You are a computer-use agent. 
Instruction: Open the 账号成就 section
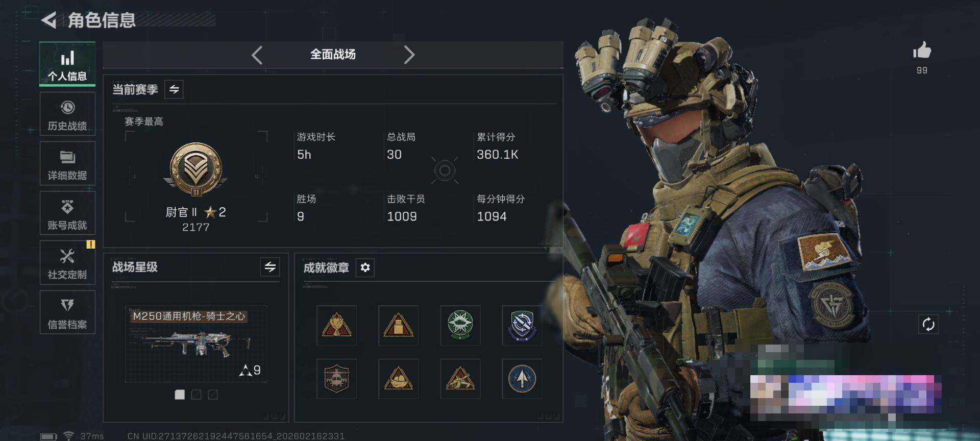point(67,213)
